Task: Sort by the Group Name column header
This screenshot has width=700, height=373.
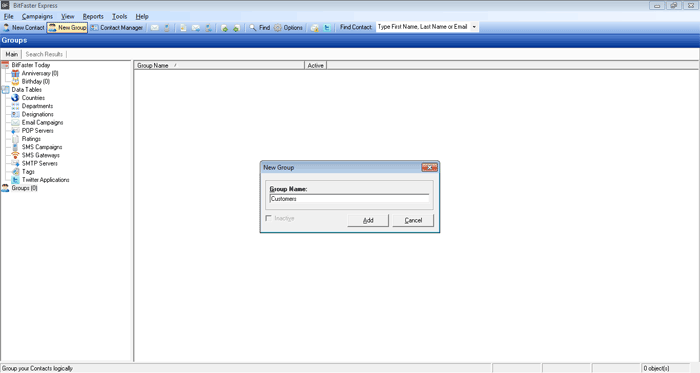Action: click(219, 66)
